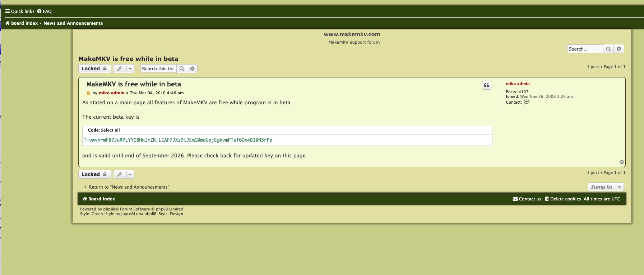The height and width of the screenshot is (275, 644).
Task: Click Contact us in footer
Action: tap(527, 199)
